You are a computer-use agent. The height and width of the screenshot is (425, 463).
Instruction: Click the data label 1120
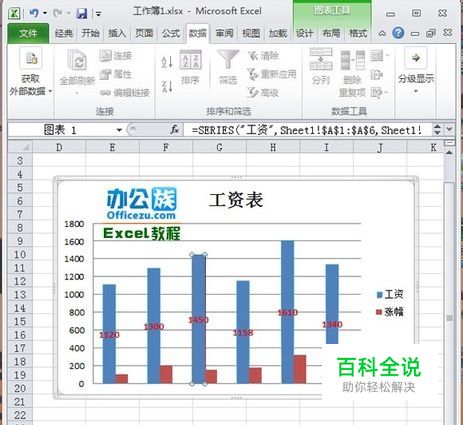[x=109, y=335]
